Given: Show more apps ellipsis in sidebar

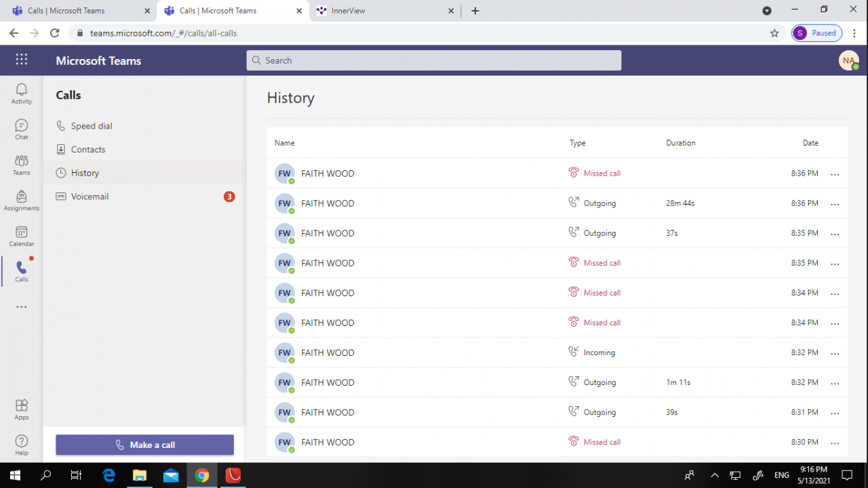Looking at the screenshot, I should click(22, 307).
